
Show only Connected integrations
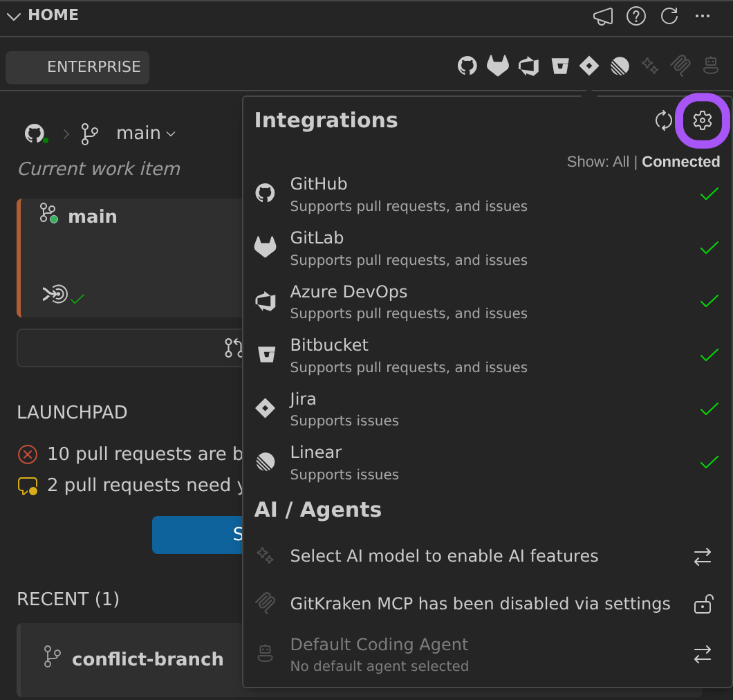(x=680, y=162)
